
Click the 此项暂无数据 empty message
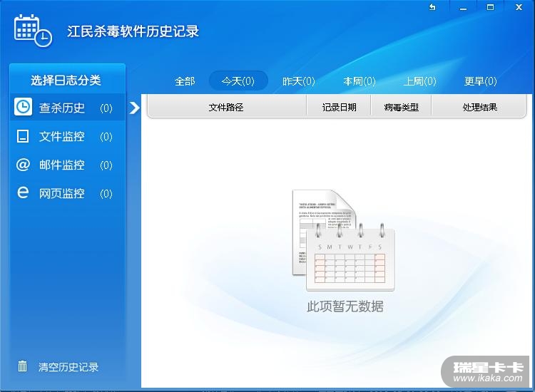pyautogui.click(x=345, y=306)
